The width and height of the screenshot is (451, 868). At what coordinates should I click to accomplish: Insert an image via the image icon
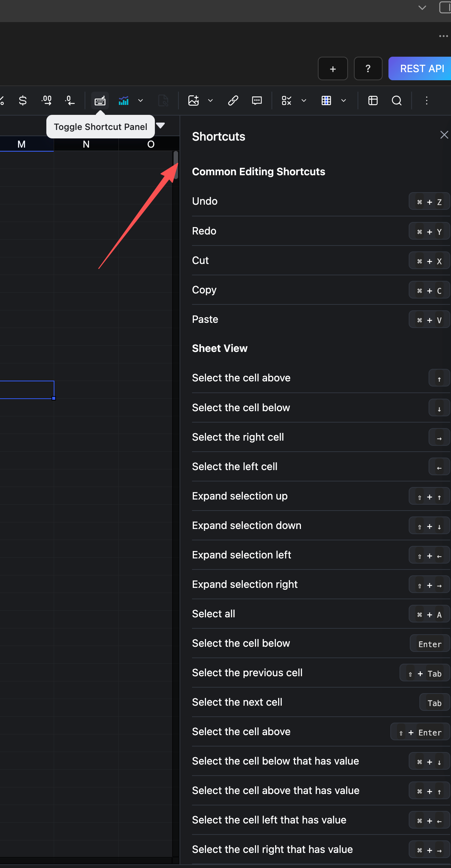click(x=194, y=100)
